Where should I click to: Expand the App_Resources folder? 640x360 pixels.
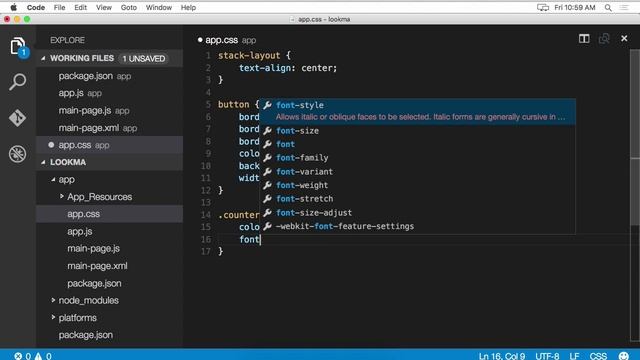62,196
